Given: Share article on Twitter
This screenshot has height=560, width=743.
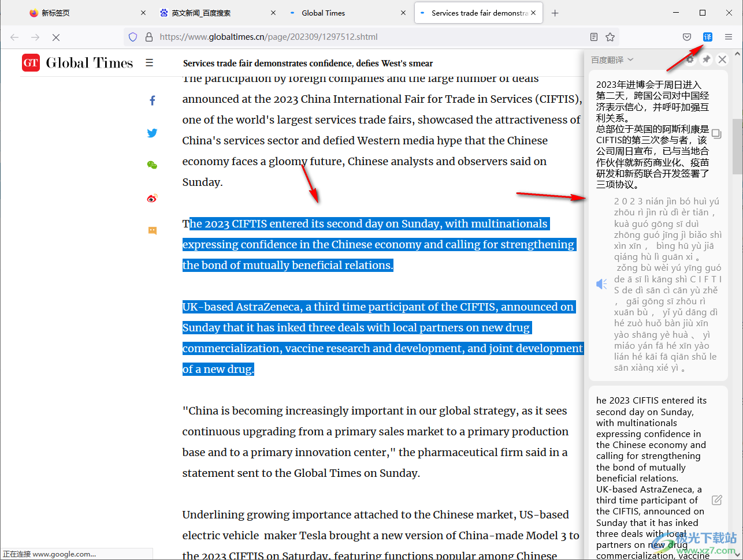Looking at the screenshot, I should coord(153,133).
